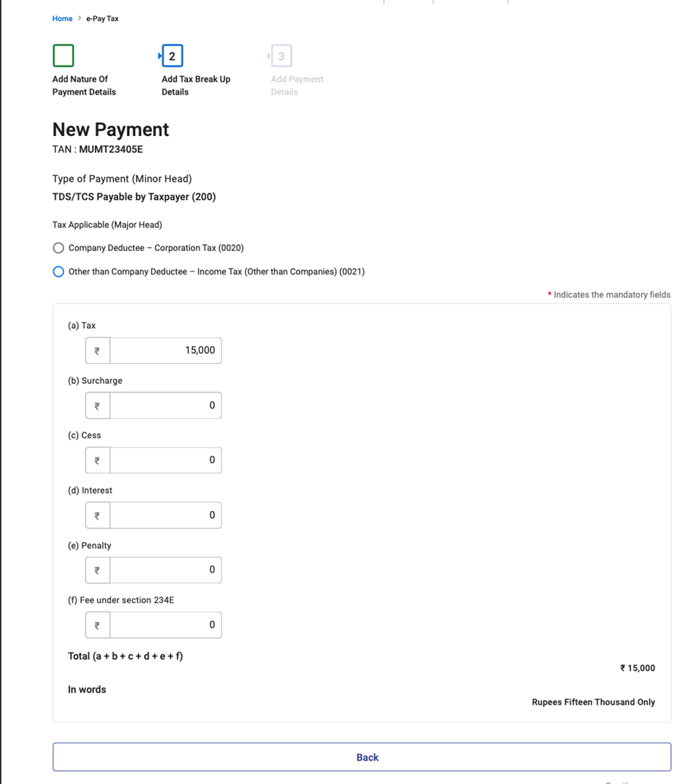The image size is (699, 784).
Task: Click the New Payment heading
Action: coord(110,129)
